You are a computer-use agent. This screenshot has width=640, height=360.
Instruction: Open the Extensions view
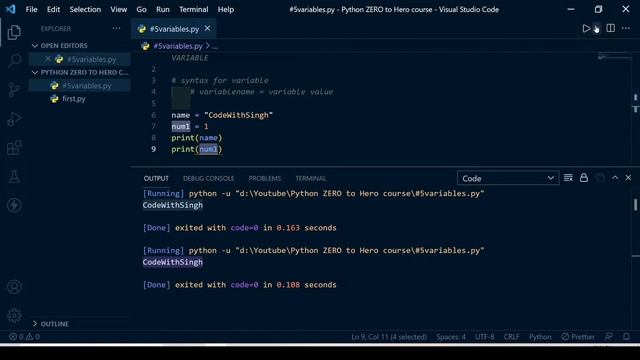[14, 148]
